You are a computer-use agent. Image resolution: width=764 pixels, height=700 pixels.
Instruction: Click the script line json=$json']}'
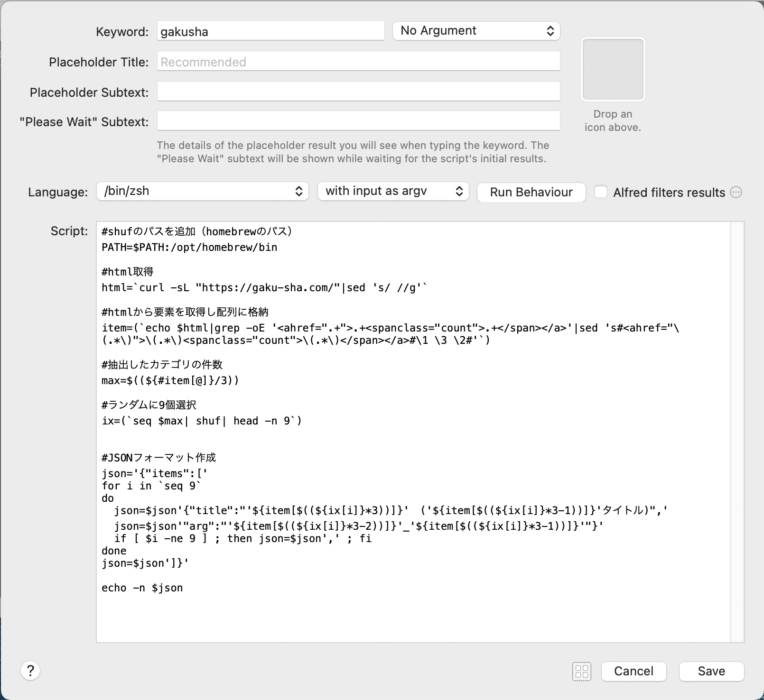point(145,563)
